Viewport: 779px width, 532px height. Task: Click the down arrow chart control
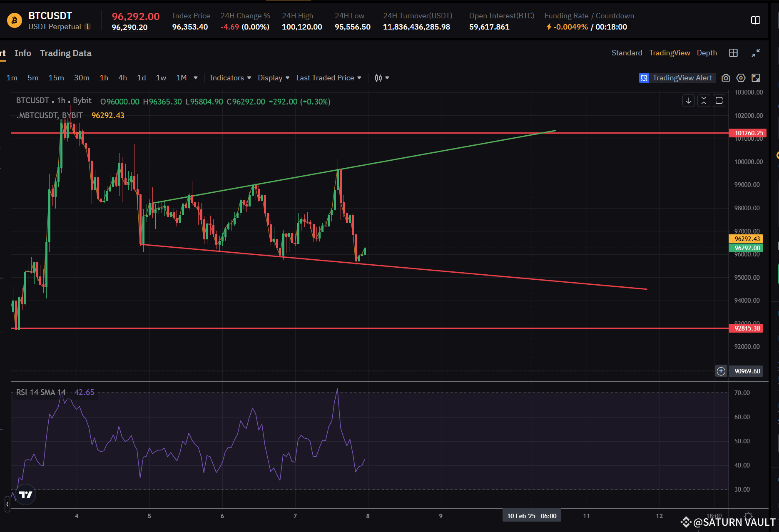pyautogui.click(x=689, y=101)
